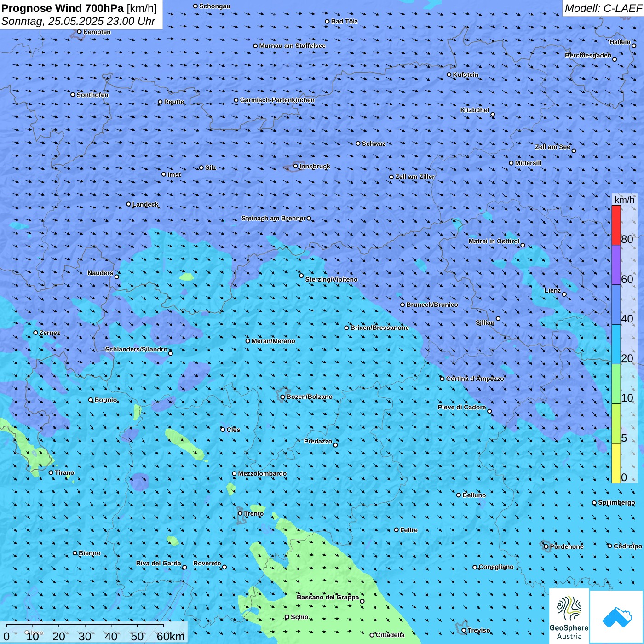Click the 'Spilimbergo' label
This screenshot has height=644, width=644.
pos(617,502)
